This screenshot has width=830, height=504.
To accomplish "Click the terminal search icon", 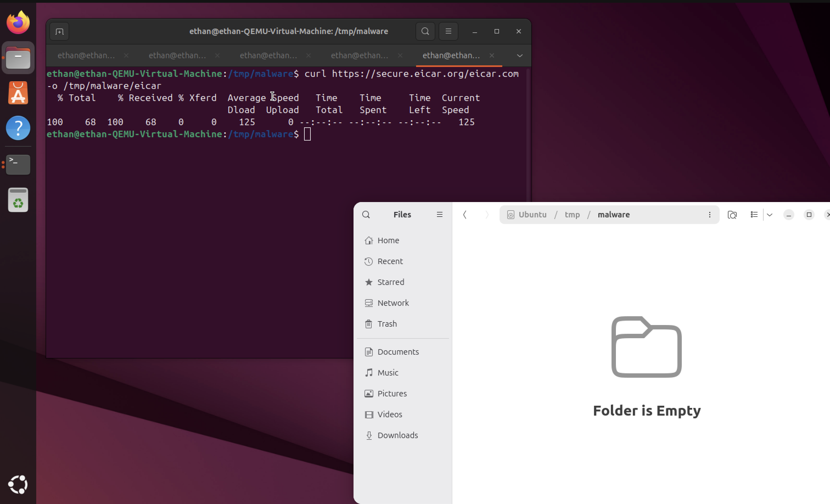I will click(x=425, y=31).
